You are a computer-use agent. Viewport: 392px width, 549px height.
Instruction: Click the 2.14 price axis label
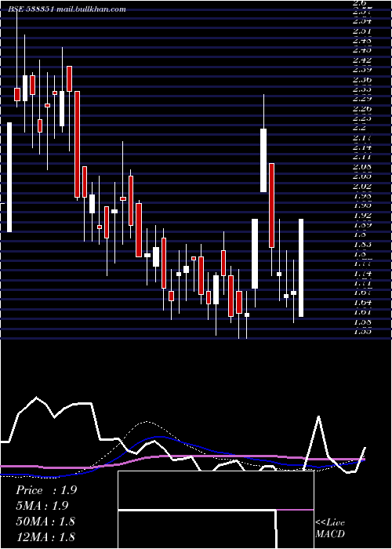(x=361, y=147)
